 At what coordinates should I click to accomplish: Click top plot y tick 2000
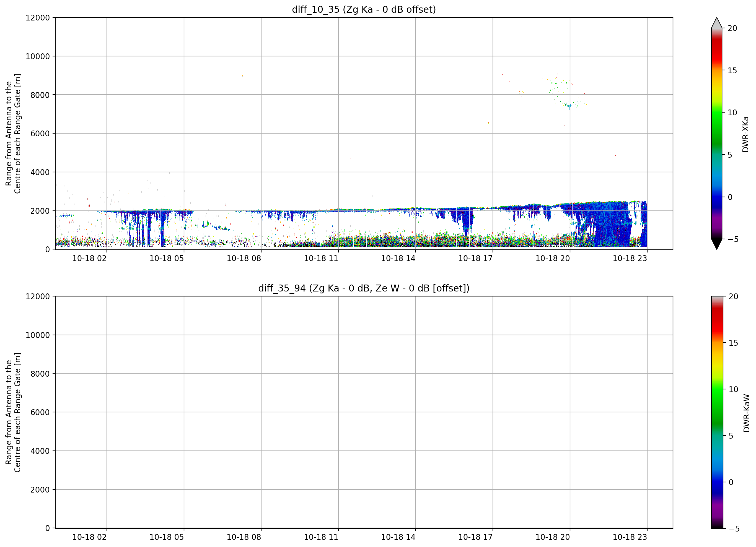click(x=40, y=211)
